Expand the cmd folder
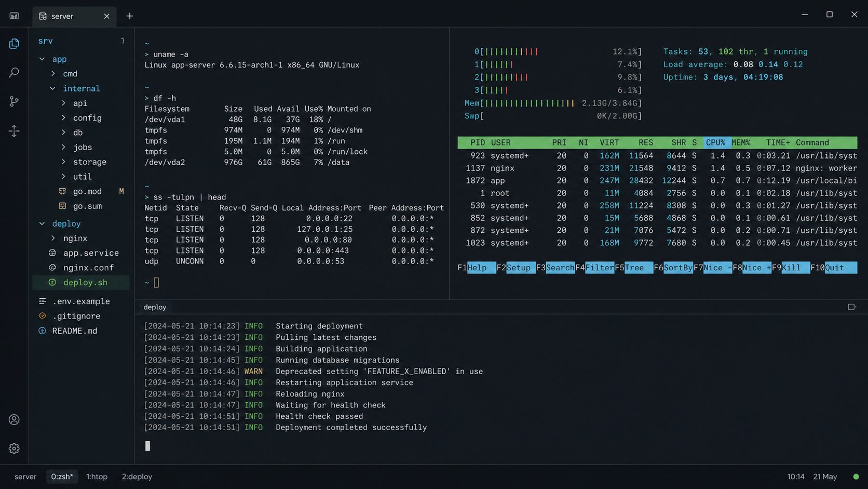The width and height of the screenshot is (868, 489). pos(53,74)
